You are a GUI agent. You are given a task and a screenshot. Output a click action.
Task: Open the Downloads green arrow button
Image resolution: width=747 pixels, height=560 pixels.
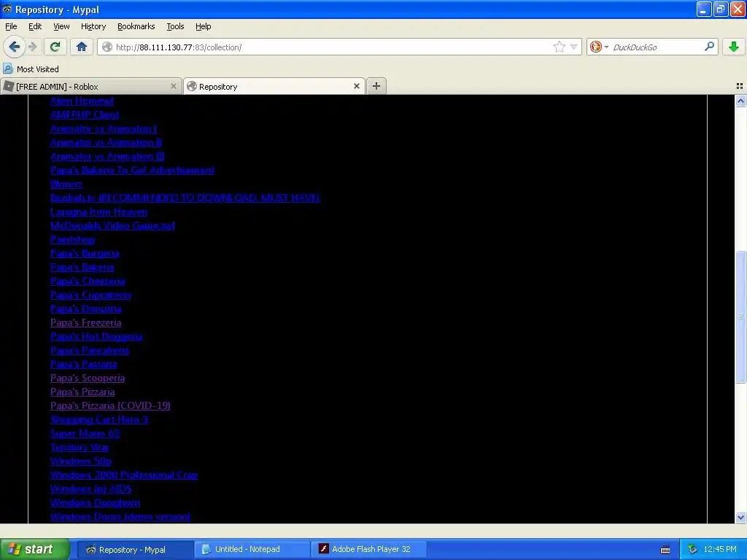(734, 47)
